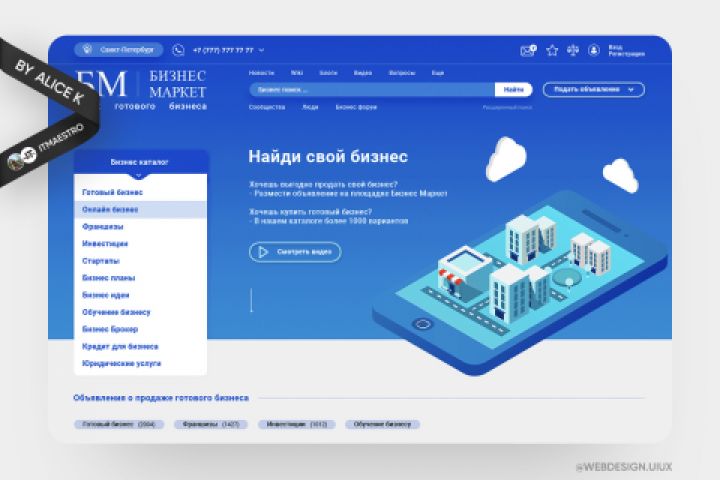Click the scroll-down arrow indicator
This screenshot has height=480, width=720.
tap(251, 300)
